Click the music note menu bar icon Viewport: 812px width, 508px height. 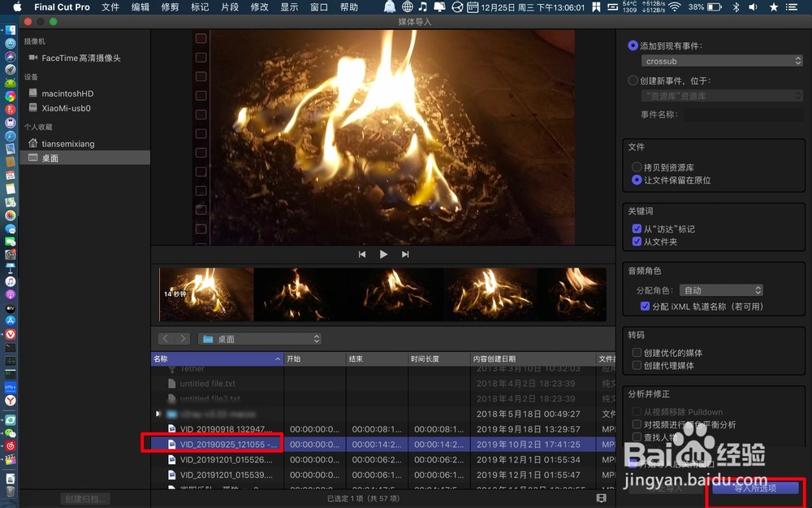(x=422, y=7)
